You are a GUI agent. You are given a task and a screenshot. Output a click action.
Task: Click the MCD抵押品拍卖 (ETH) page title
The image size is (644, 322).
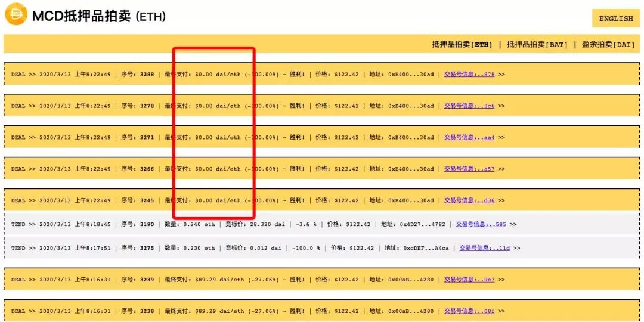pyautogui.click(x=99, y=17)
